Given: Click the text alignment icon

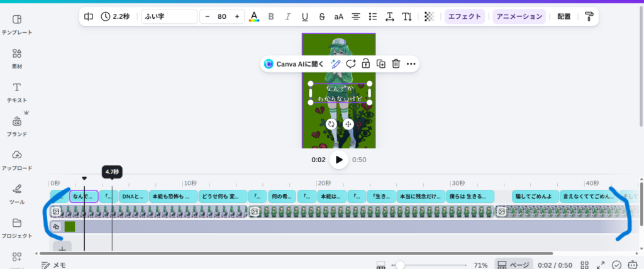Looking at the screenshot, I should click(x=356, y=16).
